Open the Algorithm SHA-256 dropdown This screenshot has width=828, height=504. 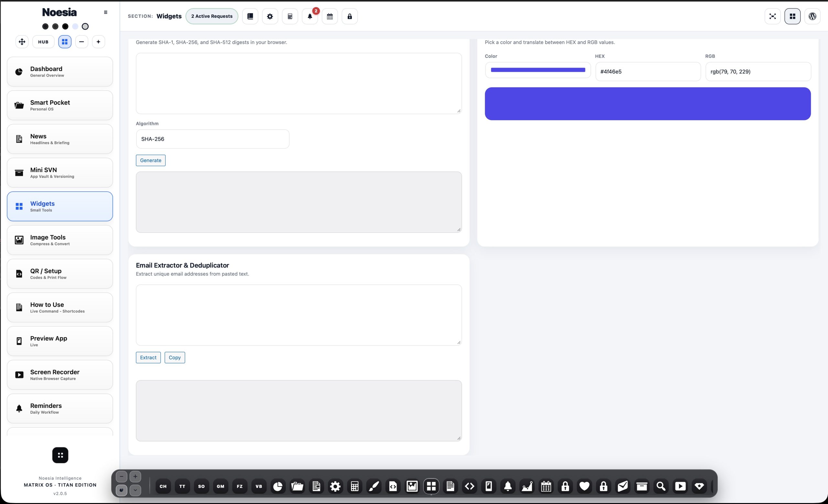point(213,139)
